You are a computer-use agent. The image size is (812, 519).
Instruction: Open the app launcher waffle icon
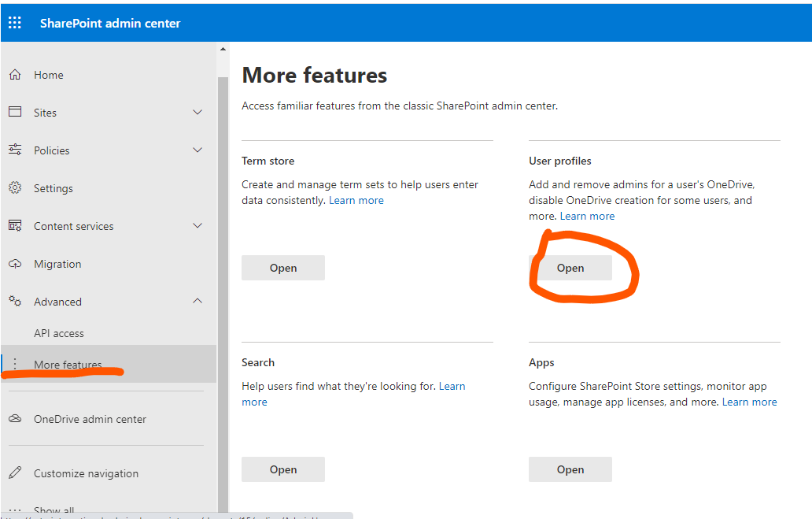point(14,23)
